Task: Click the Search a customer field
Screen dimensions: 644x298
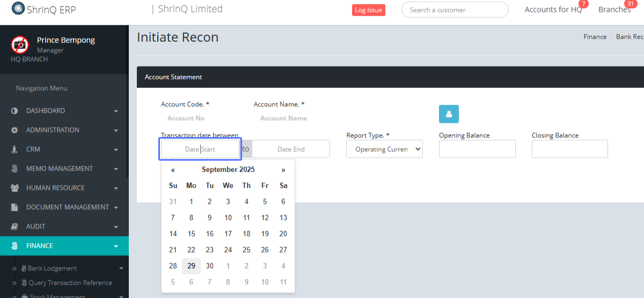Action: [x=454, y=10]
